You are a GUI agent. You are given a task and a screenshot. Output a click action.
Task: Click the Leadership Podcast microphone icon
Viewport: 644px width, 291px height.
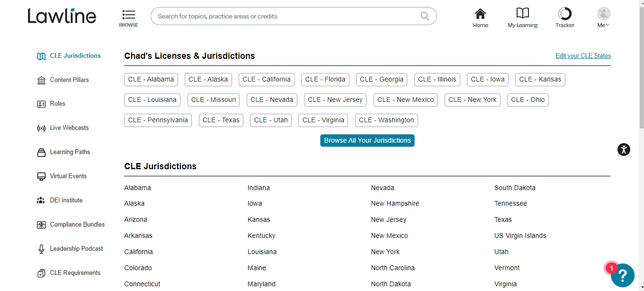pos(41,249)
